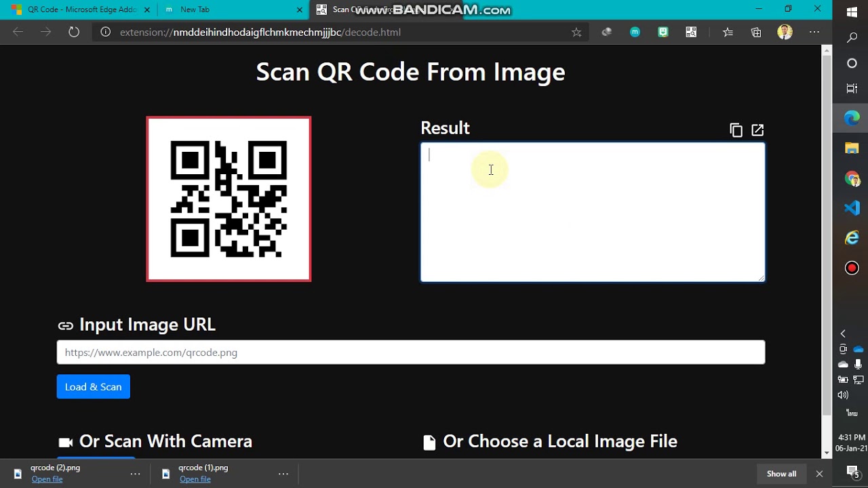Open Internet Explorer from taskbar
This screenshot has width=868, height=488.
click(852, 237)
